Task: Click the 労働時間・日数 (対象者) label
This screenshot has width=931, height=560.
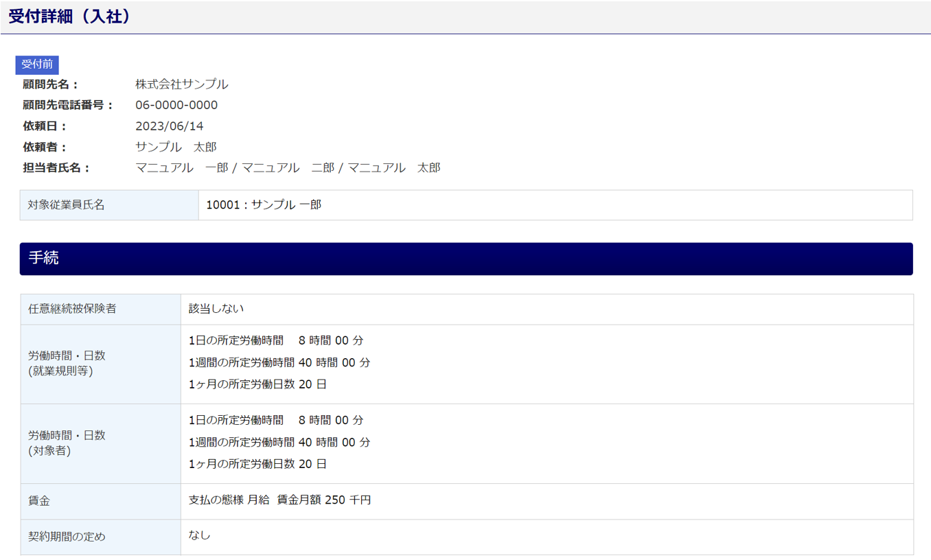Action: coord(67,443)
